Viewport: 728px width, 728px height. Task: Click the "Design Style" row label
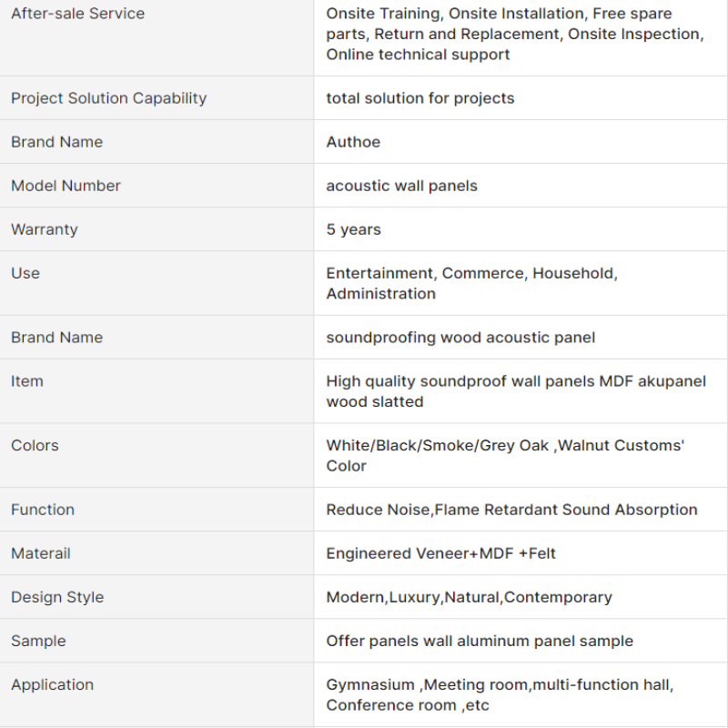[57, 597]
